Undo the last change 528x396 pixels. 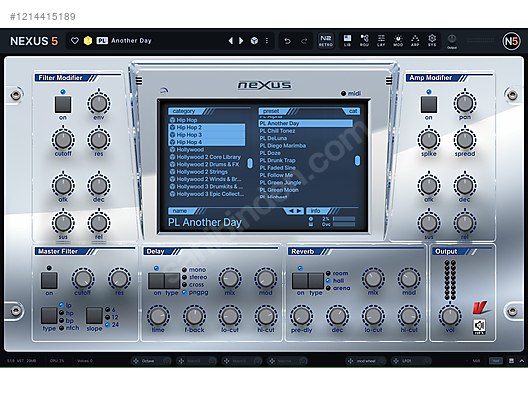click(x=287, y=41)
